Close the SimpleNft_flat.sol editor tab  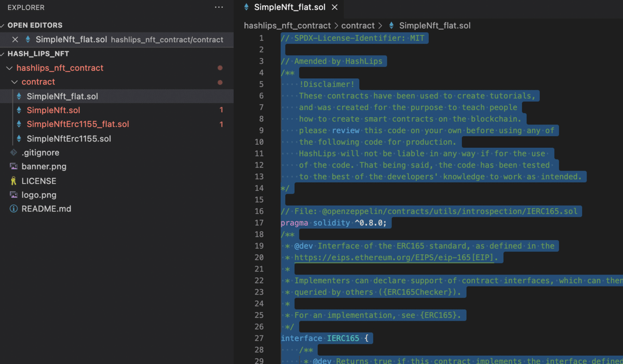(335, 7)
